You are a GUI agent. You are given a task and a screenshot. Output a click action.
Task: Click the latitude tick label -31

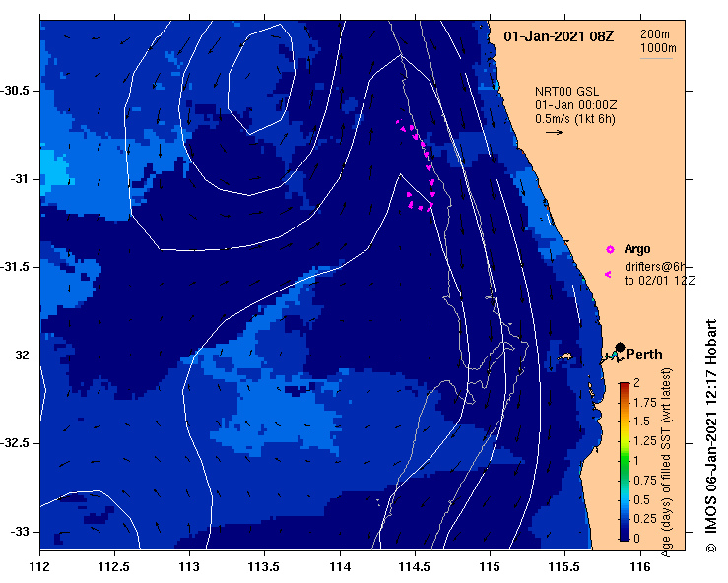click(20, 179)
